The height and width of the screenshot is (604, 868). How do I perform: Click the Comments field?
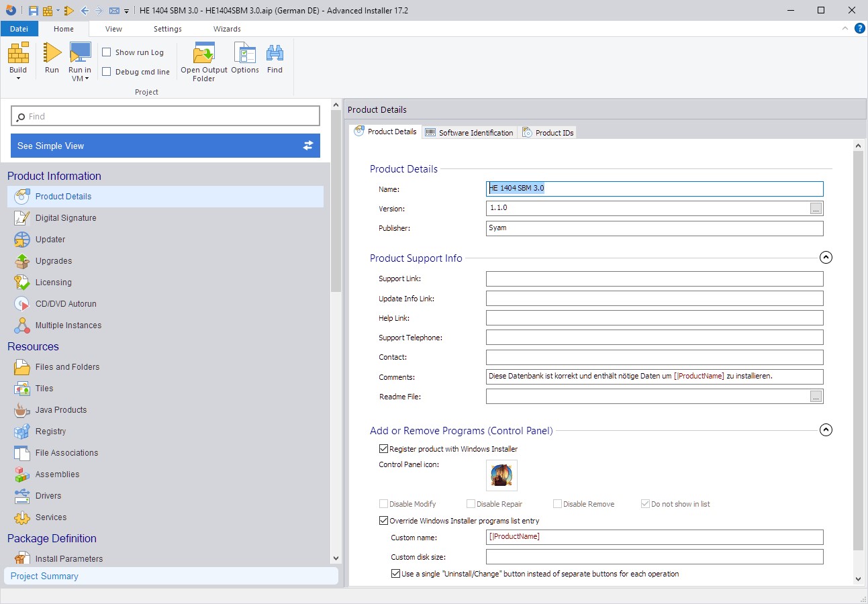coord(655,376)
